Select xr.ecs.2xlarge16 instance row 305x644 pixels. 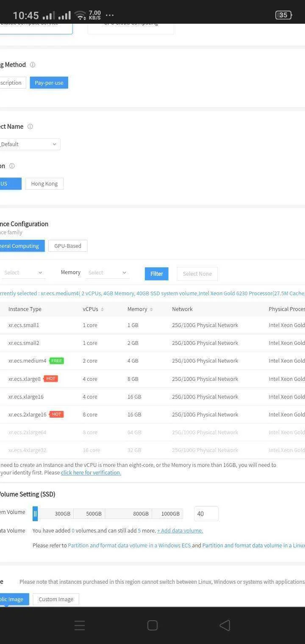click(x=152, y=414)
